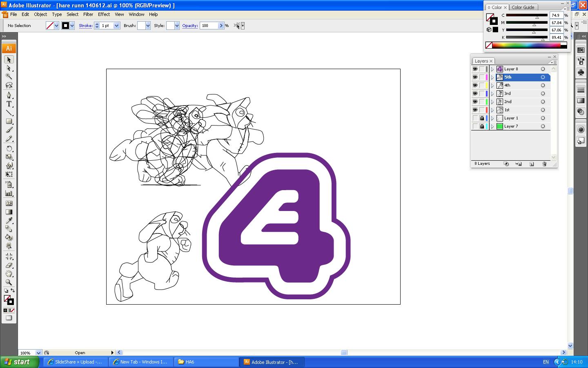Pick the Paintbrush tool
The width and height of the screenshot is (588, 368).
pyautogui.click(x=9, y=130)
